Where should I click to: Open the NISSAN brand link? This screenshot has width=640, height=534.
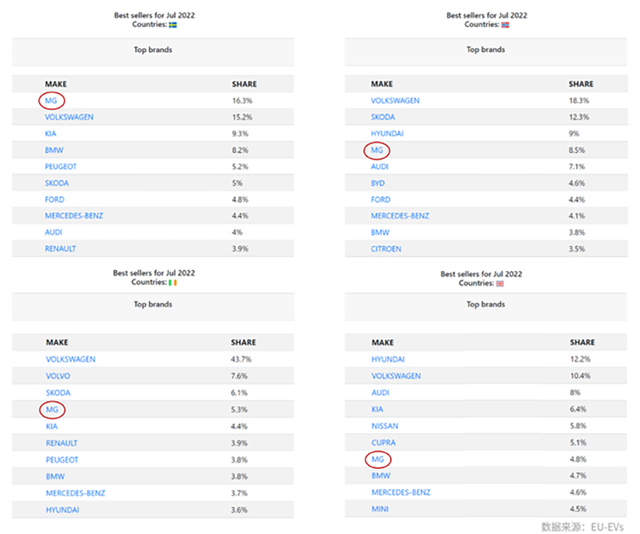click(384, 425)
